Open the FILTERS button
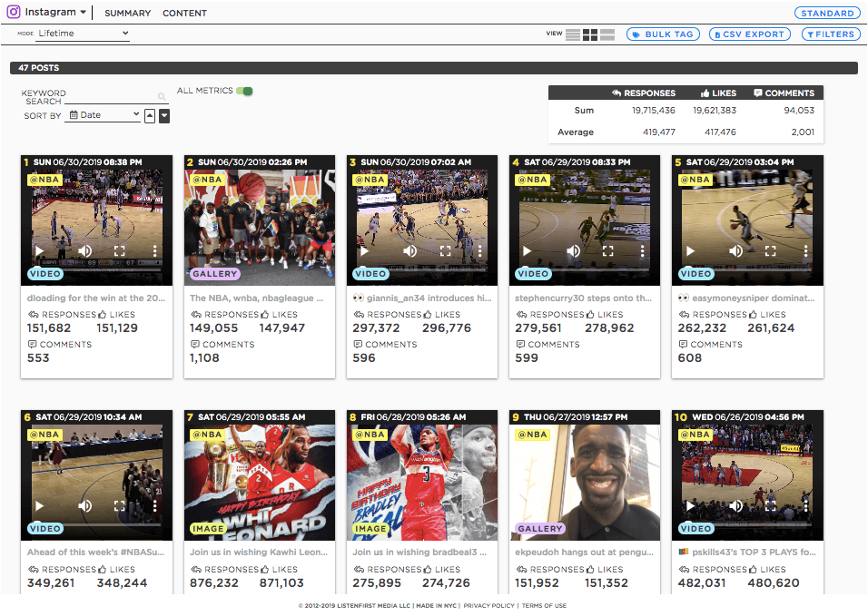The width and height of the screenshot is (868, 616). pyautogui.click(x=831, y=34)
